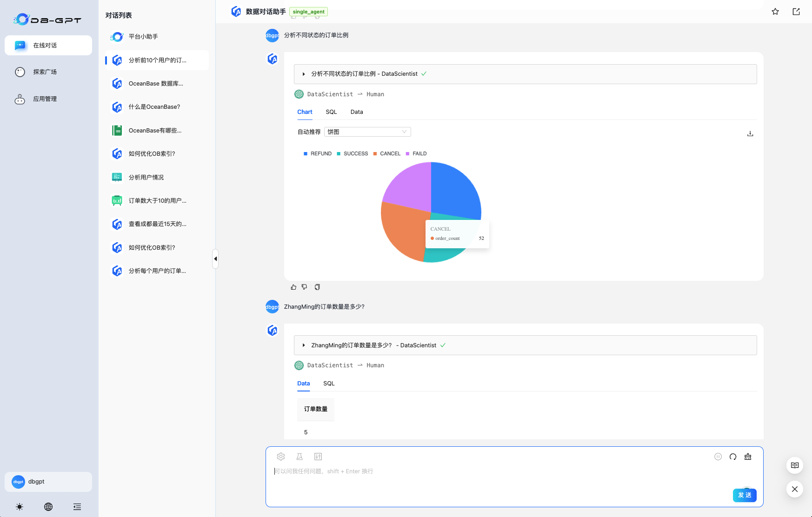Collapse the left sidebar menu icon
The width and height of the screenshot is (812, 517).
click(77, 507)
